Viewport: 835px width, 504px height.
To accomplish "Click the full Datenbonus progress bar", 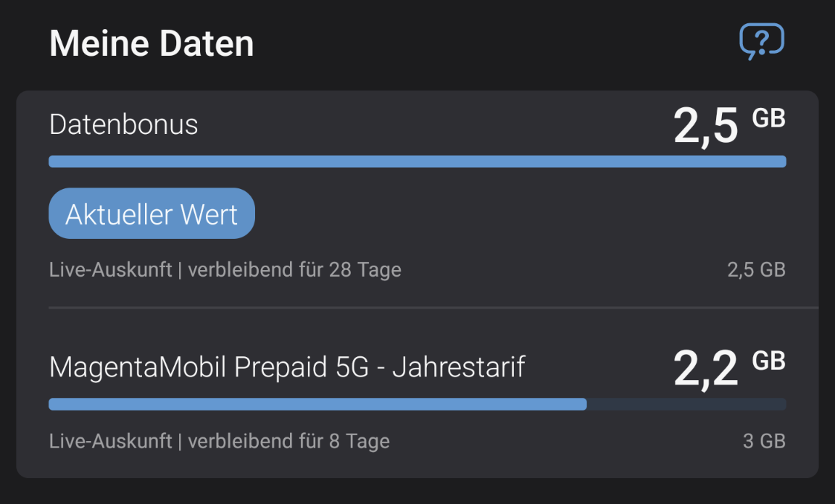I will click(417, 161).
